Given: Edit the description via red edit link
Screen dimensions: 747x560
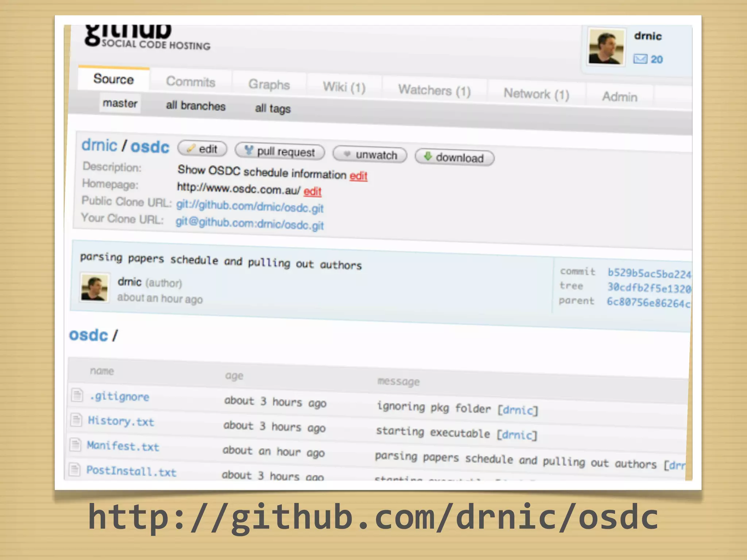Looking at the screenshot, I should [358, 176].
